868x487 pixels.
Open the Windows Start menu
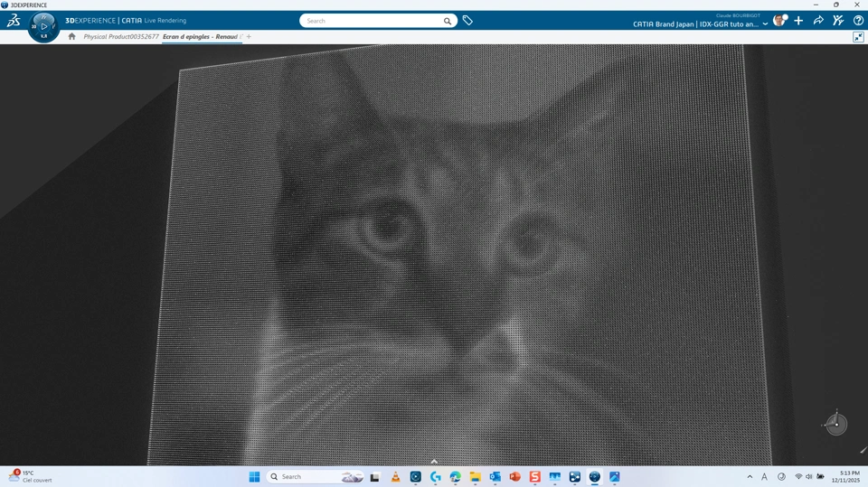pyautogui.click(x=254, y=477)
